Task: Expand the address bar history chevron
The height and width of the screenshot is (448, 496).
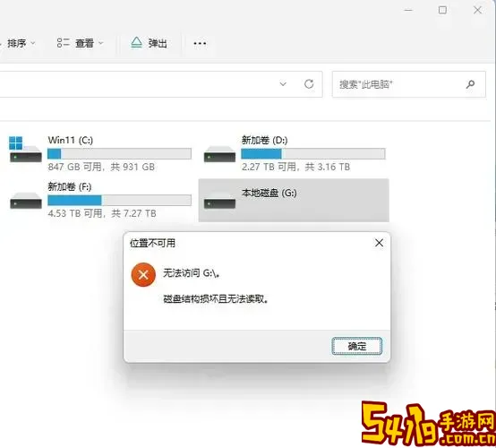Action: [x=283, y=84]
